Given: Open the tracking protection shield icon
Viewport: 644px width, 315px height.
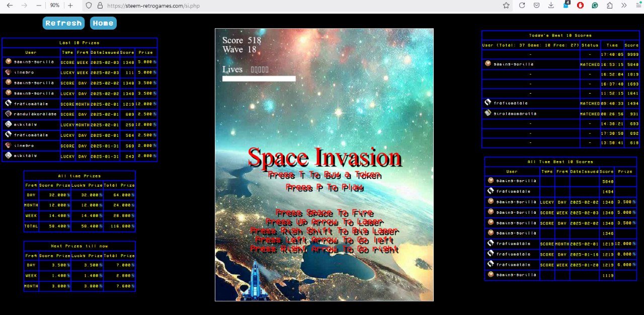Looking at the screenshot, I should [89, 5].
